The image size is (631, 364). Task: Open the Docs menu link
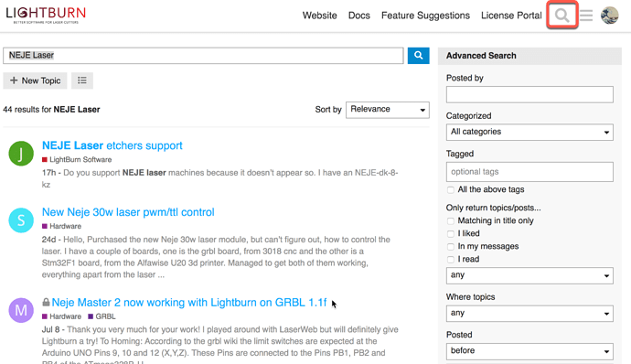pyautogui.click(x=359, y=16)
